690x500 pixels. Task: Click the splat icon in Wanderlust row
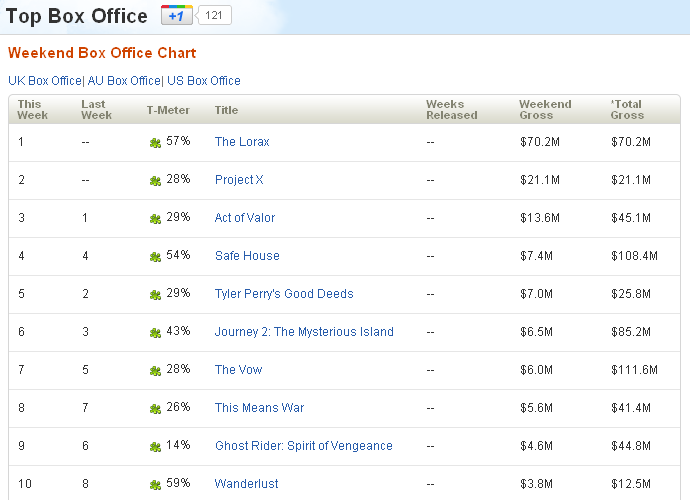(x=155, y=485)
